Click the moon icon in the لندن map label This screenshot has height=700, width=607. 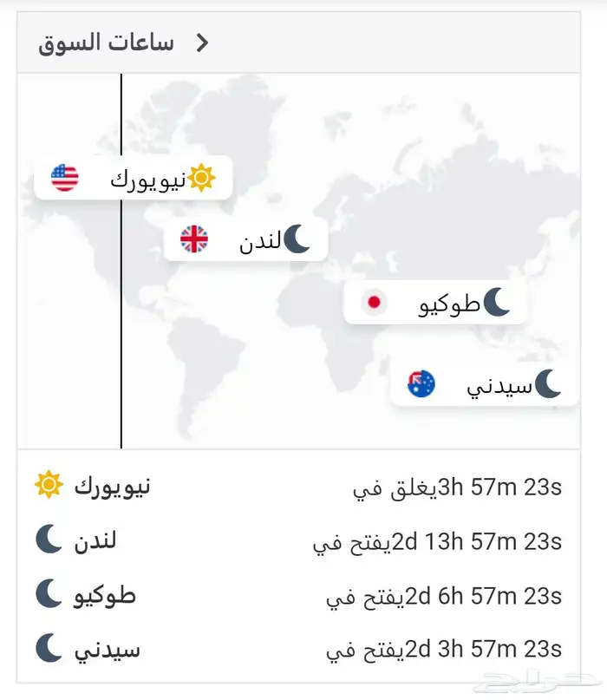click(x=297, y=239)
